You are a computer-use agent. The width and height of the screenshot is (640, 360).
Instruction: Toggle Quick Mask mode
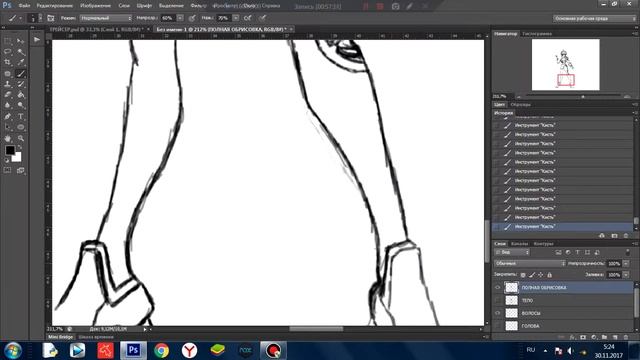(x=8, y=170)
